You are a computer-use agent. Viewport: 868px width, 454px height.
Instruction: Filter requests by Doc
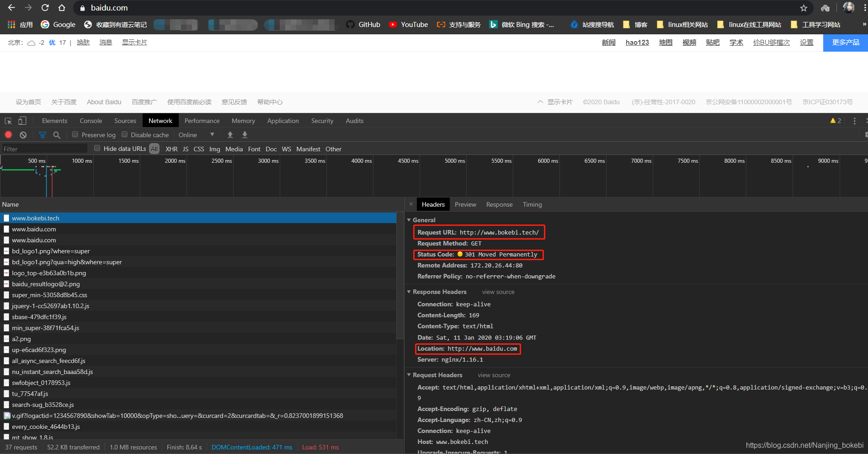[271, 149]
